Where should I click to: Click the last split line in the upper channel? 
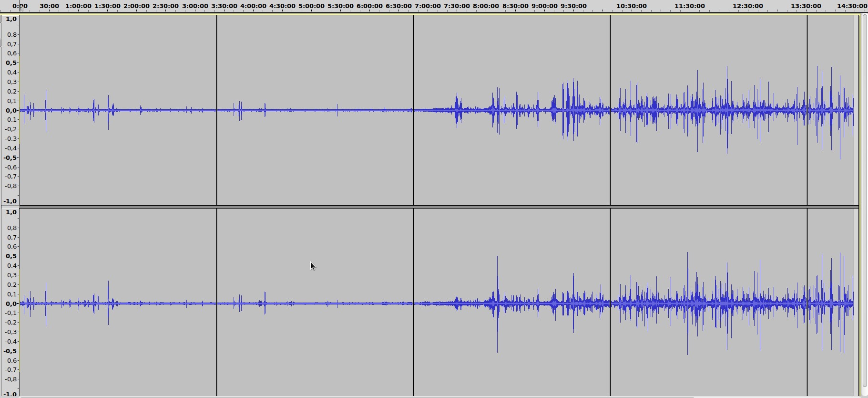click(x=807, y=110)
